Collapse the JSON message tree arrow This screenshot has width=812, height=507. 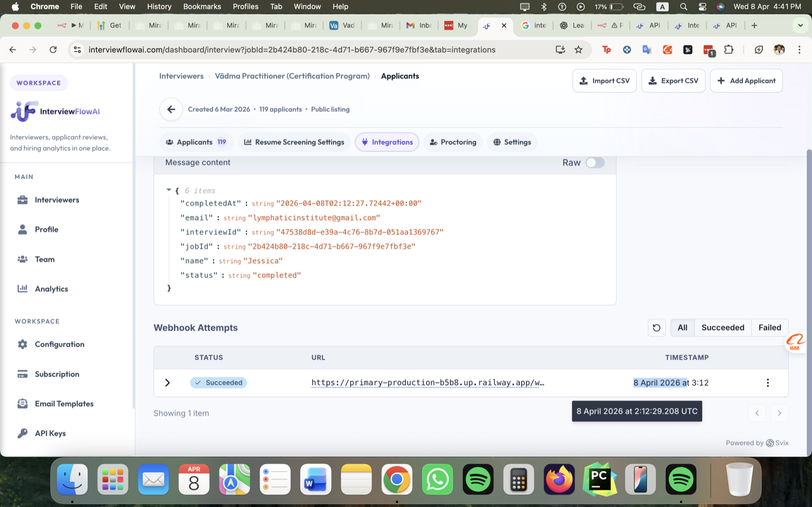(x=169, y=190)
